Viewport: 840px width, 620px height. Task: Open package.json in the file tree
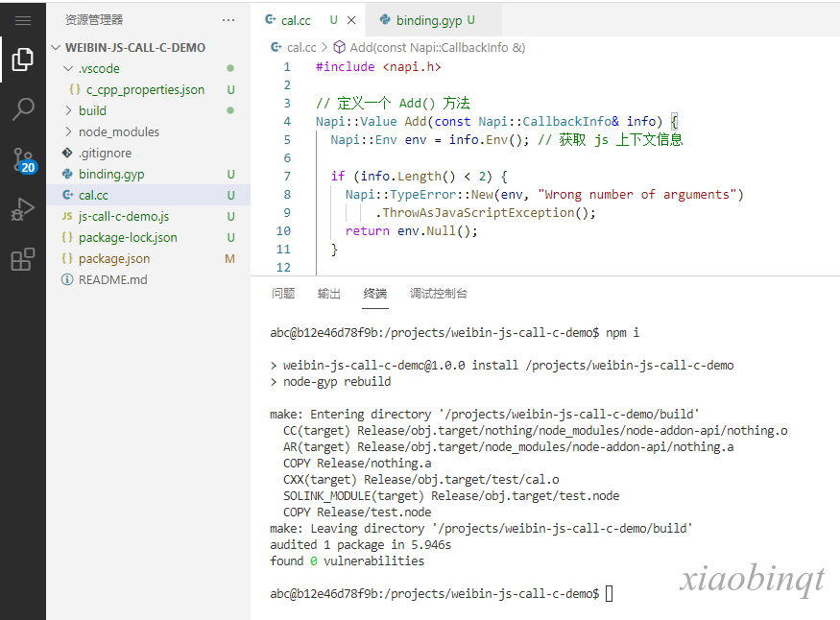click(114, 258)
